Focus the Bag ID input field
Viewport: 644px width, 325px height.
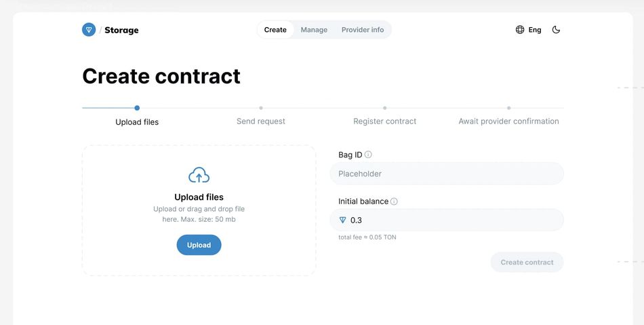click(447, 174)
